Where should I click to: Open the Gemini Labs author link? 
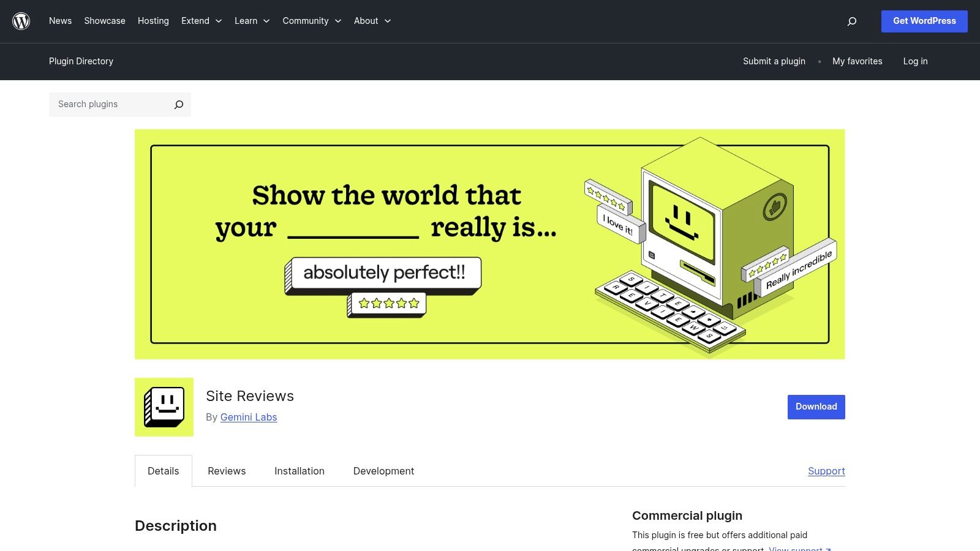coord(249,417)
